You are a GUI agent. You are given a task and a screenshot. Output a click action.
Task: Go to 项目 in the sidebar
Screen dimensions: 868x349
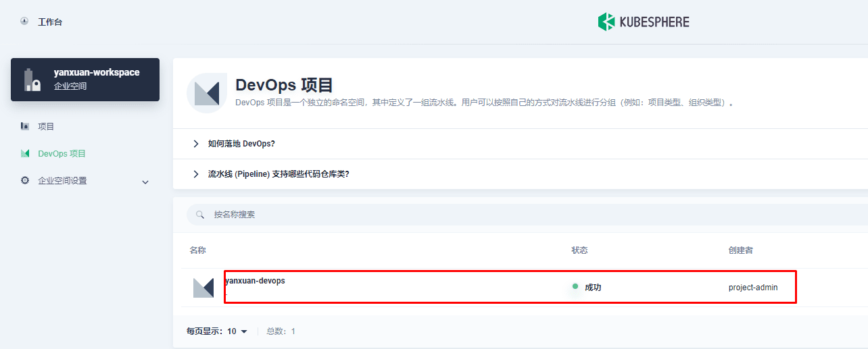click(x=46, y=126)
